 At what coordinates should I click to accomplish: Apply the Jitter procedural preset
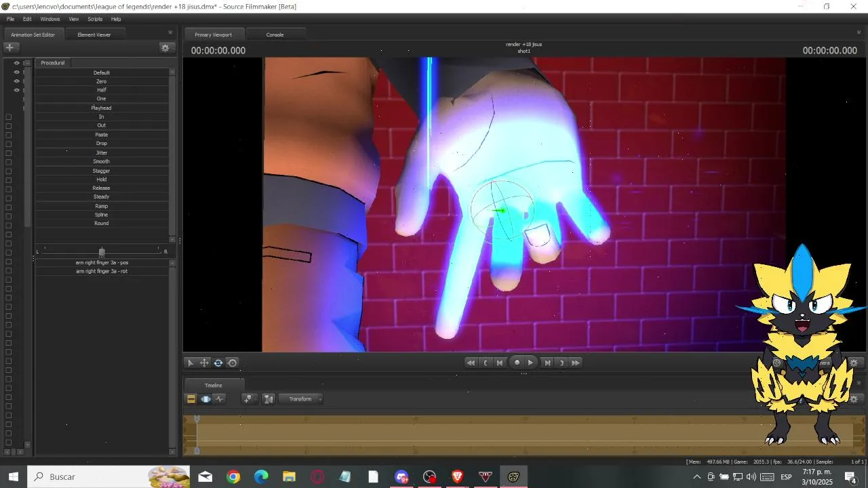102,153
